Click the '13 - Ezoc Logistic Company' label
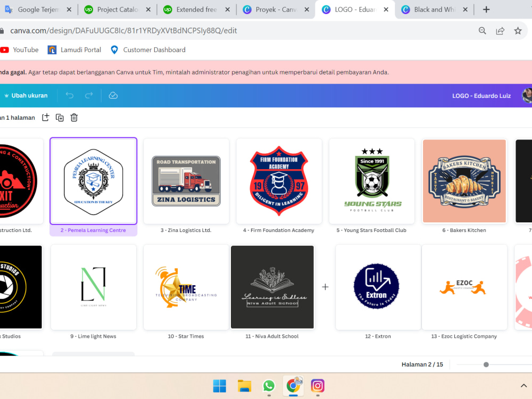 pyautogui.click(x=464, y=336)
